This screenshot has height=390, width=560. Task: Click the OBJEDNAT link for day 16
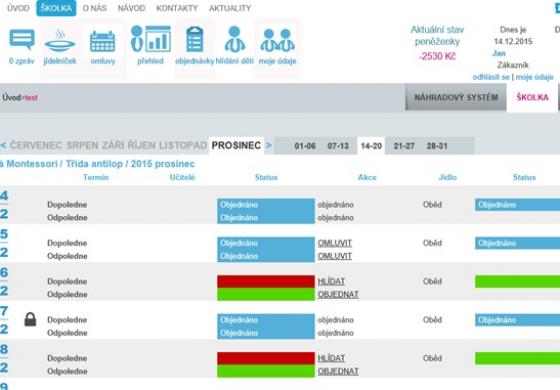point(338,294)
